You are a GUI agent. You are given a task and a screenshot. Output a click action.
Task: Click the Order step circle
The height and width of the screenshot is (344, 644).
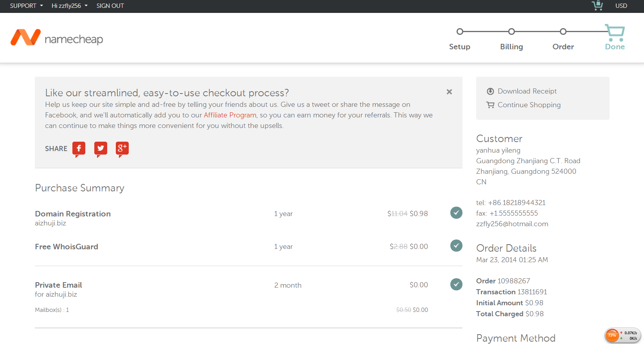click(x=563, y=31)
